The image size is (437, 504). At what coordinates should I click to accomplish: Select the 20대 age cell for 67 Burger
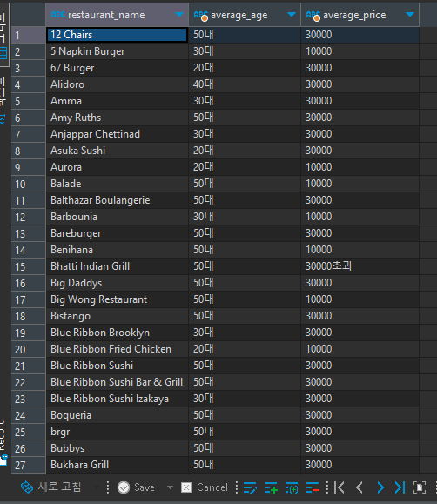[245, 68]
